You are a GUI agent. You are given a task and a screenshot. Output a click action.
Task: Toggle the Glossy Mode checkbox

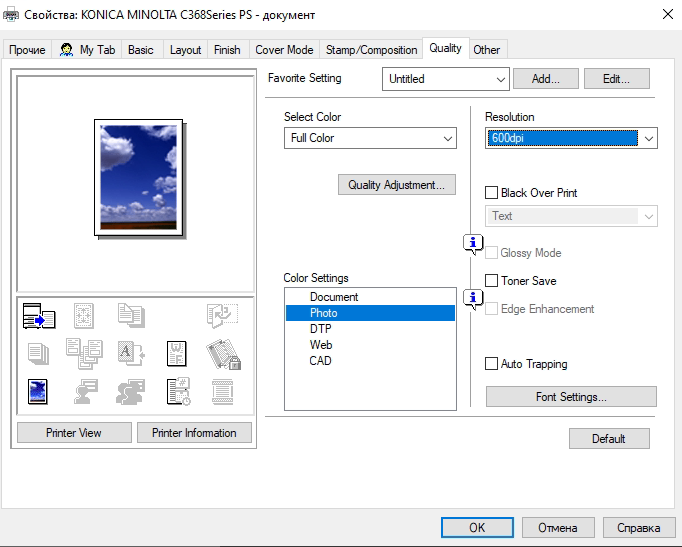click(491, 253)
